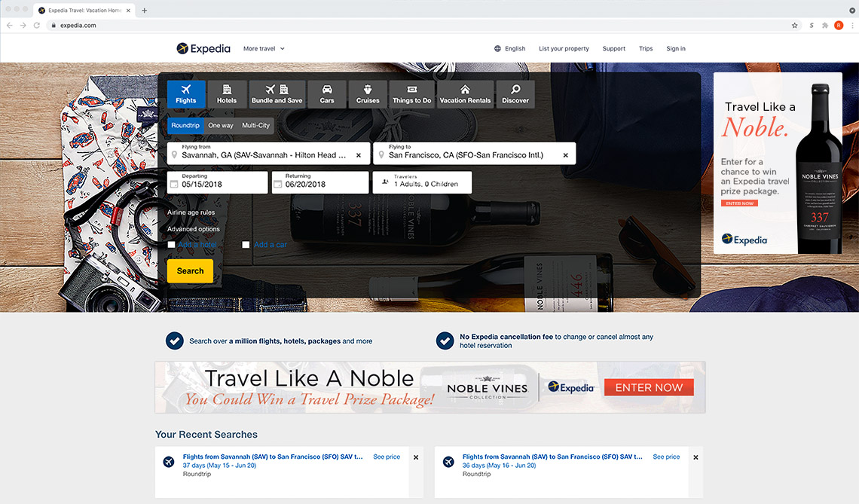Close the Expedia Travel browser tab
The width and height of the screenshot is (859, 504).
tap(129, 11)
